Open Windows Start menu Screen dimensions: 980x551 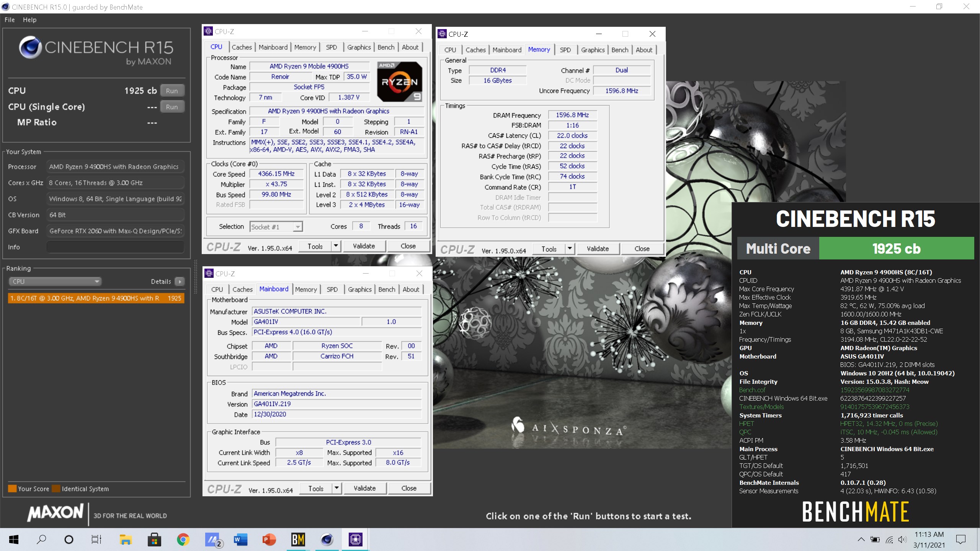(x=14, y=540)
